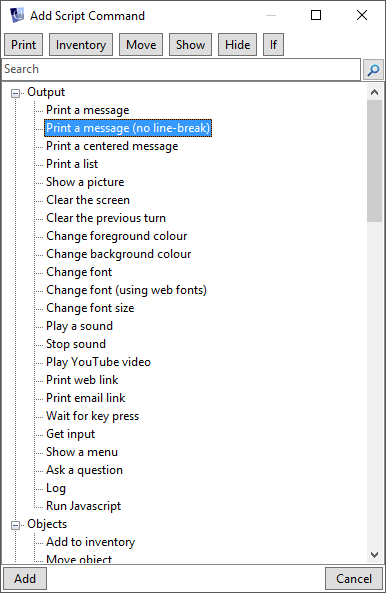The width and height of the screenshot is (386, 593).
Task: Select "Print a centered message"
Action: (x=112, y=146)
